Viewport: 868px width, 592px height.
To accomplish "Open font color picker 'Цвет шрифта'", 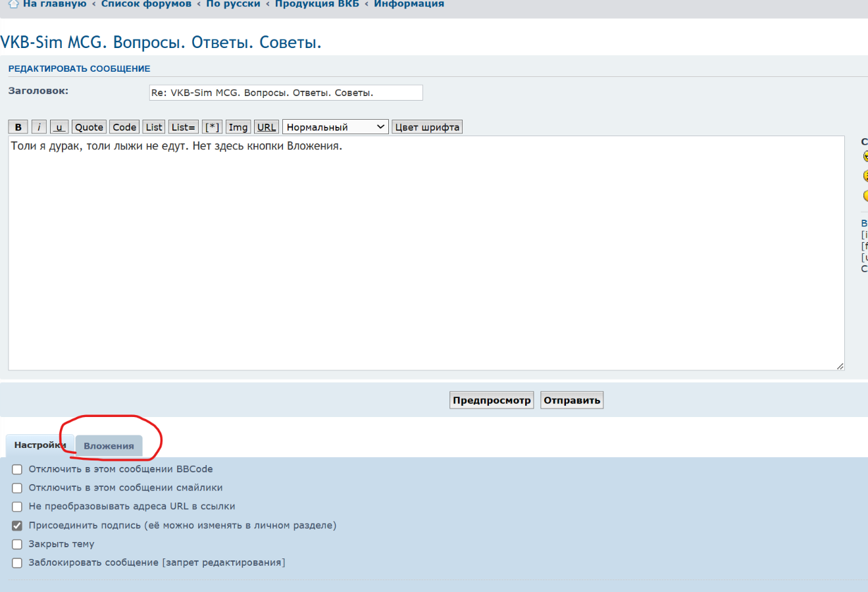I will pyautogui.click(x=427, y=127).
